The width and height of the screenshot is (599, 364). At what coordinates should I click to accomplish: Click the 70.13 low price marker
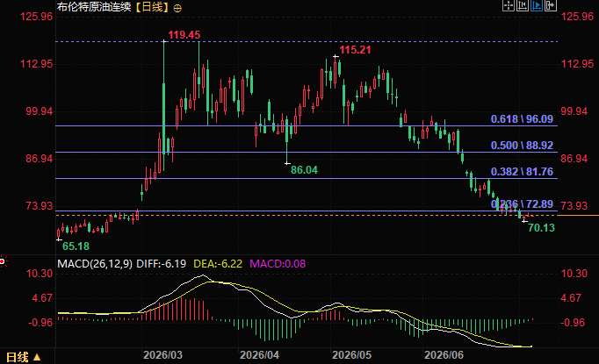click(541, 228)
